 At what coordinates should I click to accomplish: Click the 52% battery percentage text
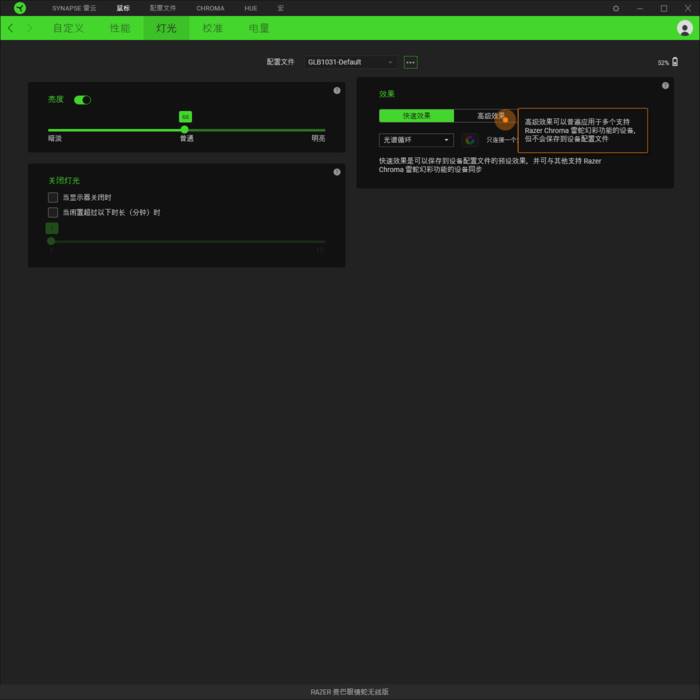663,63
